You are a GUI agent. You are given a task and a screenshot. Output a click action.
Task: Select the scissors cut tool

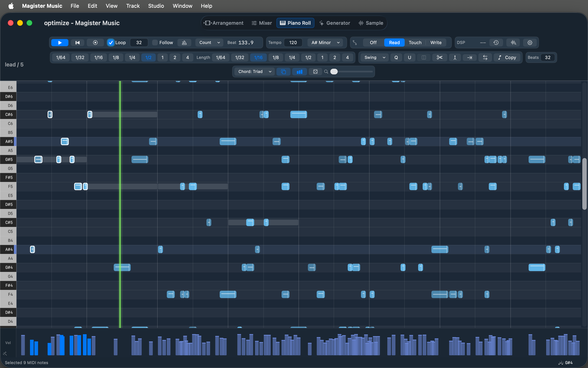[440, 57]
